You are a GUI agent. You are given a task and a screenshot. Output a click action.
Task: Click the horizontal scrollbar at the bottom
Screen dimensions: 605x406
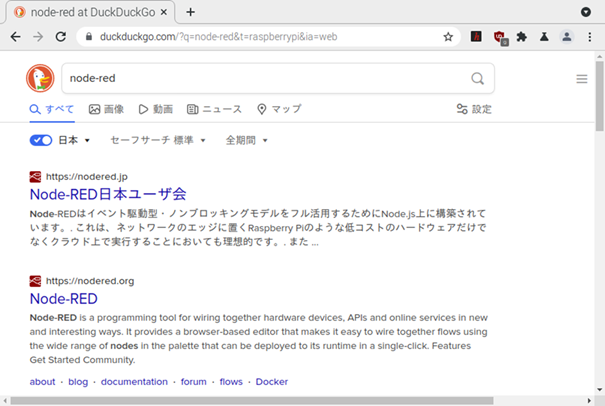[250, 401]
